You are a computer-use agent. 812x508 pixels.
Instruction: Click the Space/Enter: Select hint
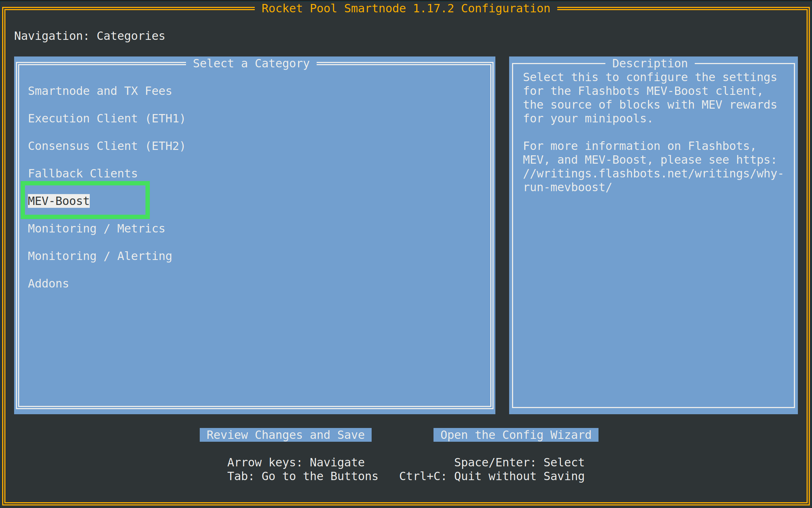coord(519,462)
